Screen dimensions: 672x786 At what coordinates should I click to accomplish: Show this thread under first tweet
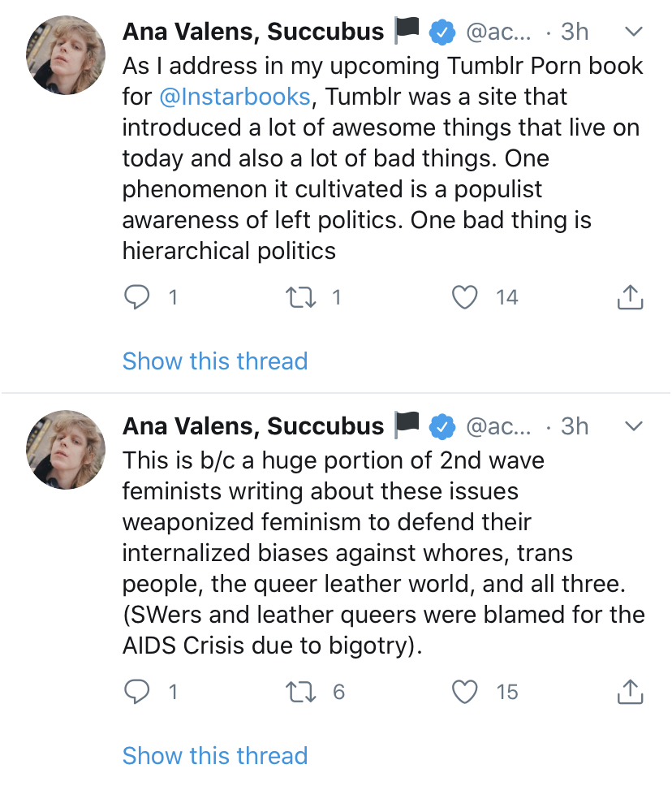tap(215, 361)
